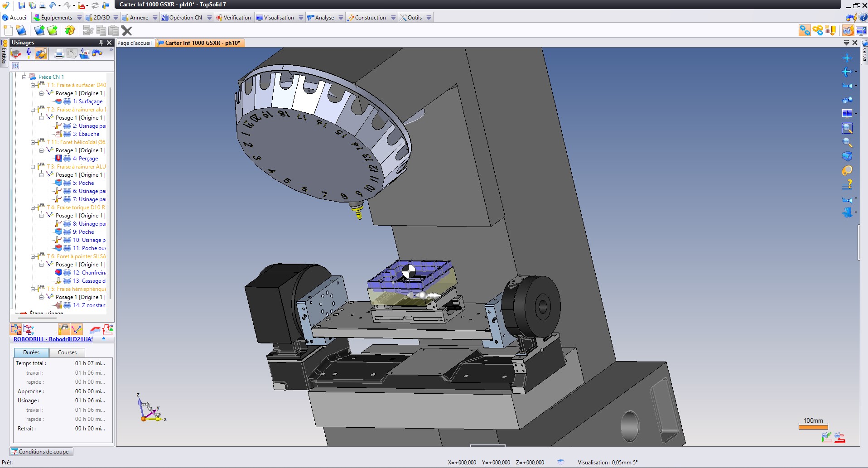Image resolution: width=868 pixels, height=468 pixels.
Task: Select operation 1: Surfaçage in tree
Action: point(87,101)
